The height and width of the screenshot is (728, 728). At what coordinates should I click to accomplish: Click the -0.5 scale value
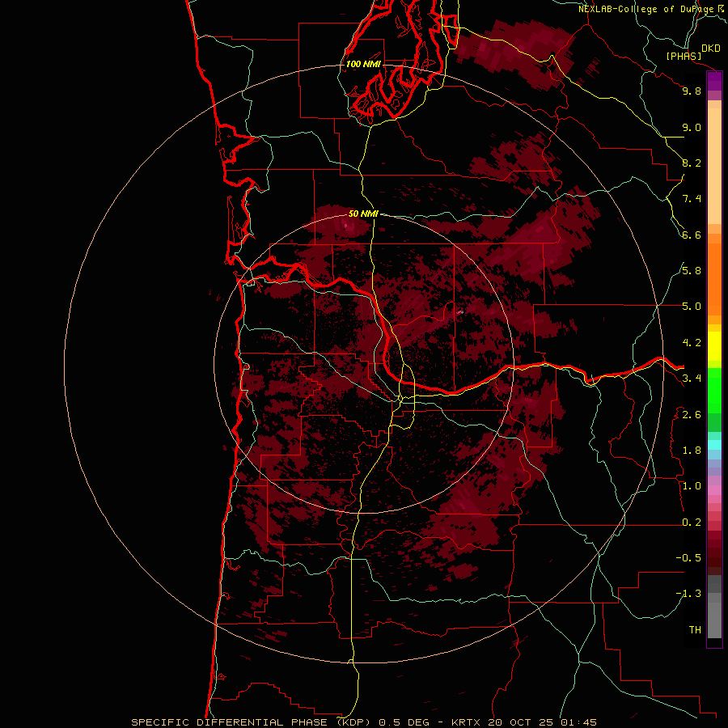coord(688,558)
